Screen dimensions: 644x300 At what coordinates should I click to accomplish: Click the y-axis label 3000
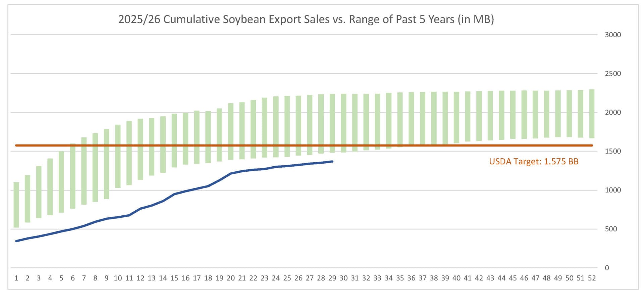pos(612,35)
